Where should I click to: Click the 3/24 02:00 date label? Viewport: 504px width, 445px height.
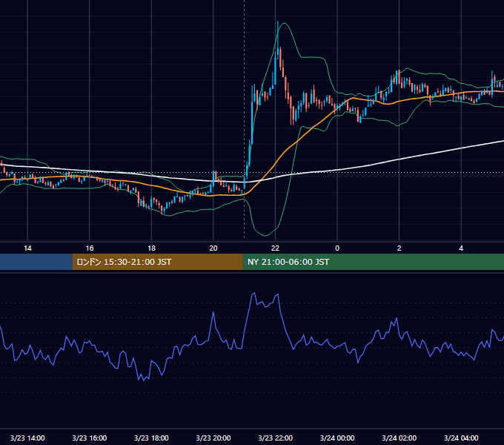pyautogui.click(x=399, y=438)
